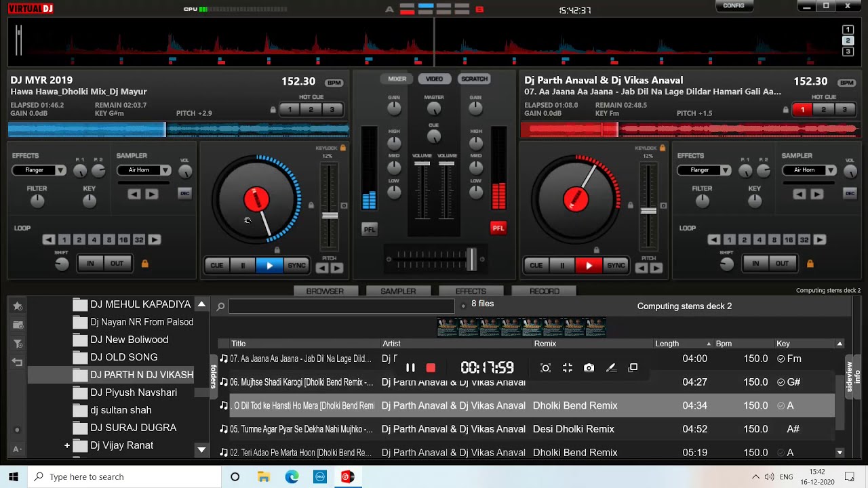
Task: Open the RECORD tab
Action: [x=545, y=291]
